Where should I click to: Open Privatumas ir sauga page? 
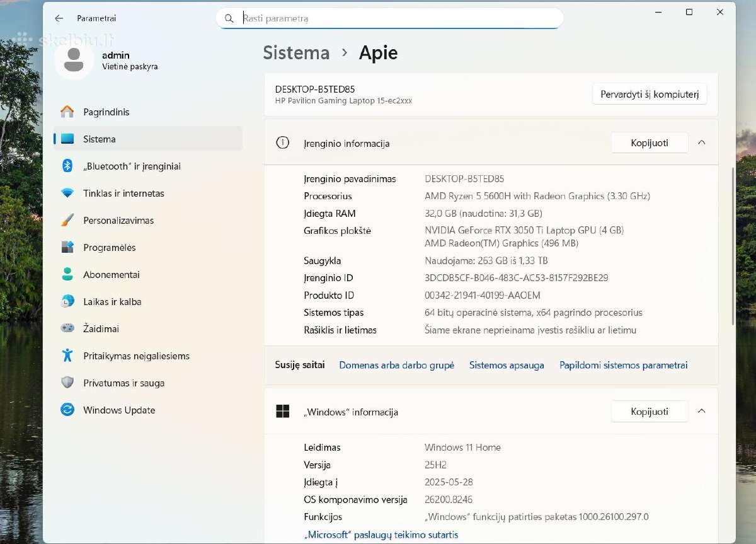tap(148, 383)
